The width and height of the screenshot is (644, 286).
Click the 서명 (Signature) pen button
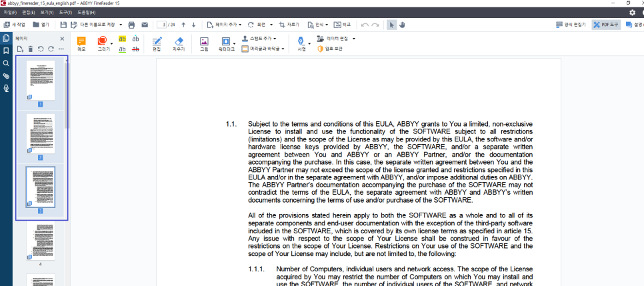(302, 44)
